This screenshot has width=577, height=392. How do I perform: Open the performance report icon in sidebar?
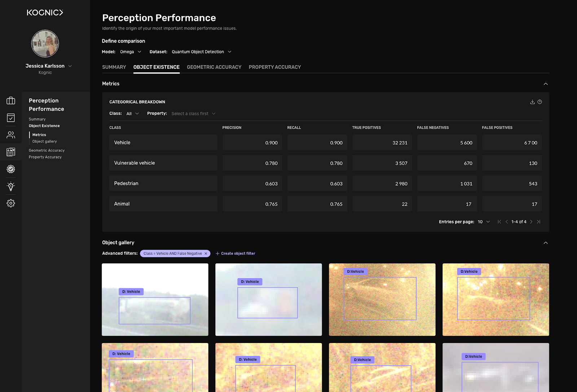(x=11, y=152)
